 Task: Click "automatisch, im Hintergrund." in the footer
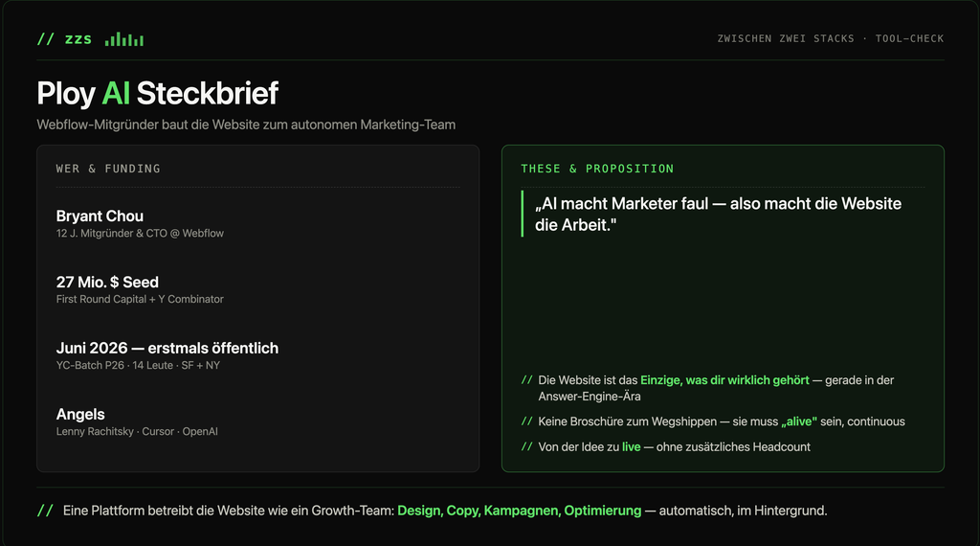(743, 511)
